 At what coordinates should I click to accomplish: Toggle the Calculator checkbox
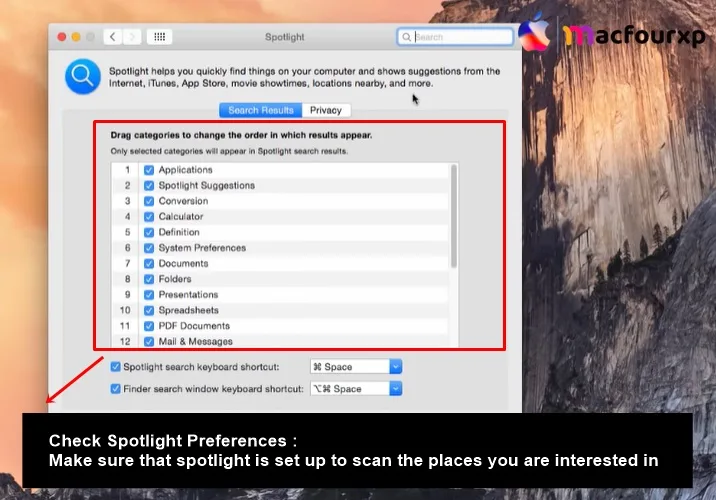click(149, 216)
